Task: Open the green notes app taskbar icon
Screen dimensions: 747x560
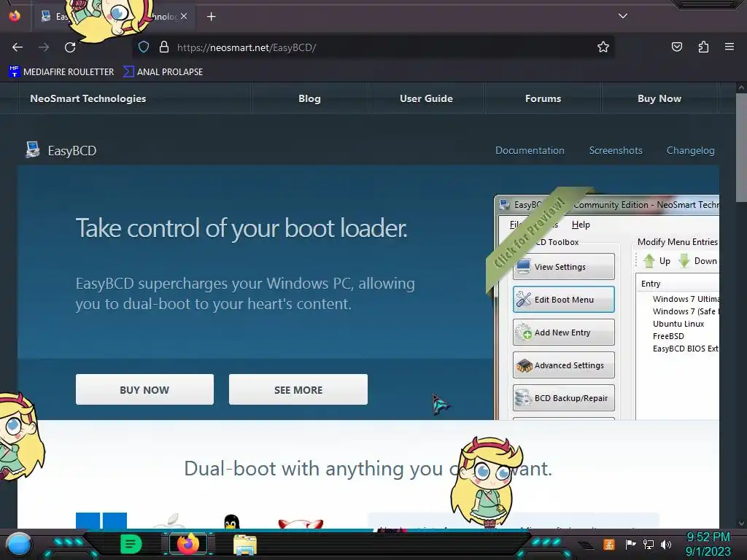Action: point(131,544)
